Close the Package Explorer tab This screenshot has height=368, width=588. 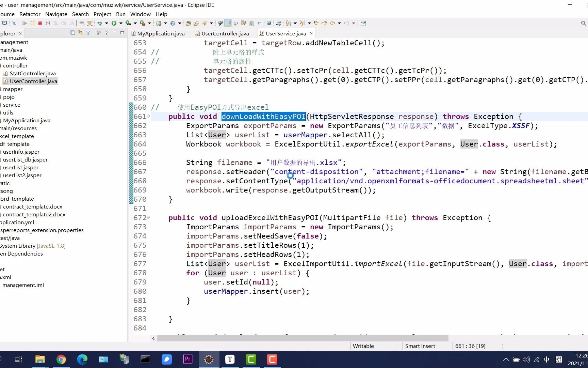coord(20,33)
